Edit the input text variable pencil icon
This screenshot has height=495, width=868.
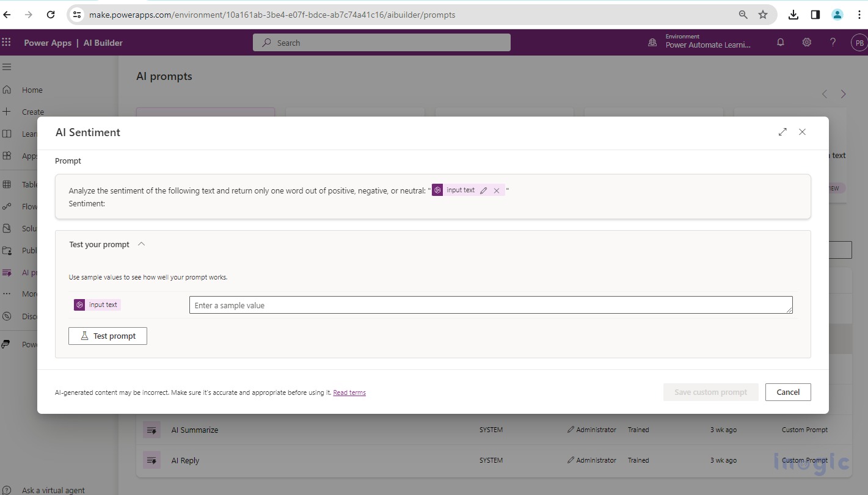(484, 190)
